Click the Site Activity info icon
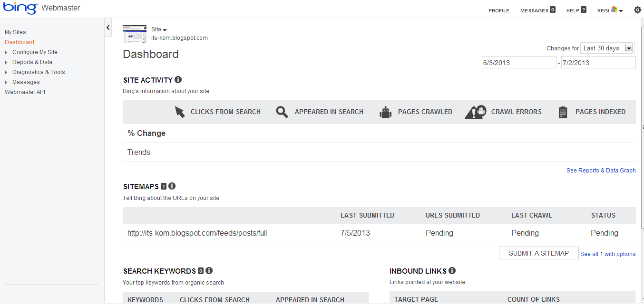 coord(178,80)
